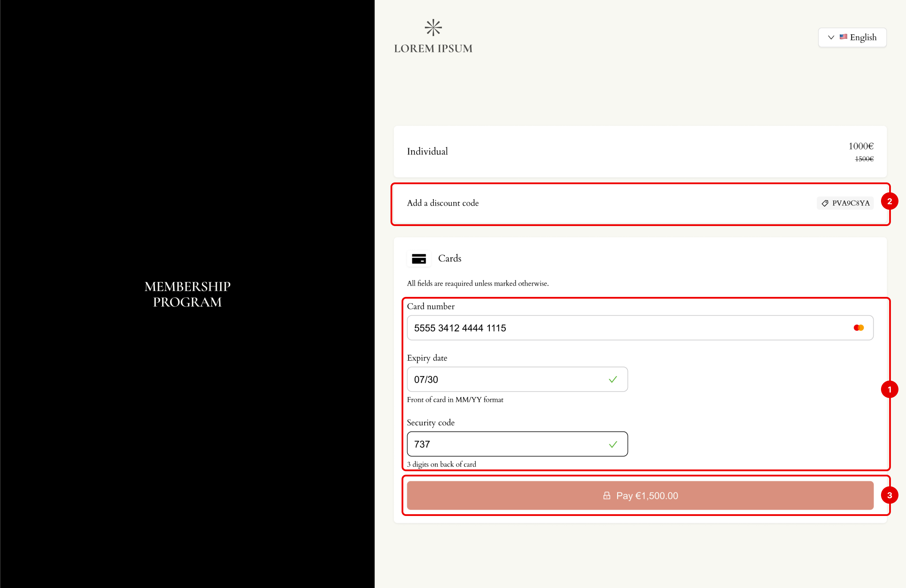Image resolution: width=906 pixels, height=588 pixels.
Task: Click the tag icon beside PVA9C8YA code
Action: pos(825,203)
